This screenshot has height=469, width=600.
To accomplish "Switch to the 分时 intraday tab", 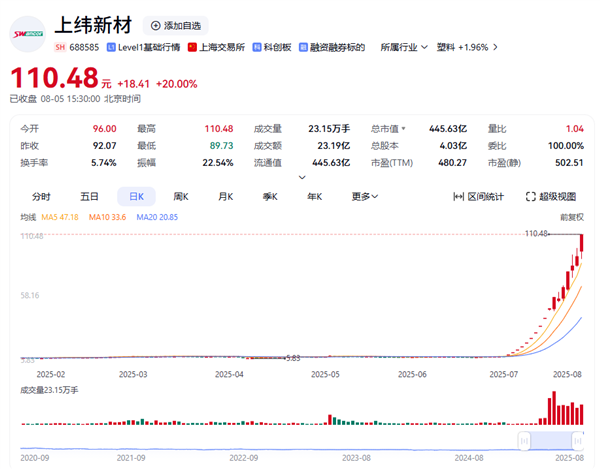I will 41,196.
